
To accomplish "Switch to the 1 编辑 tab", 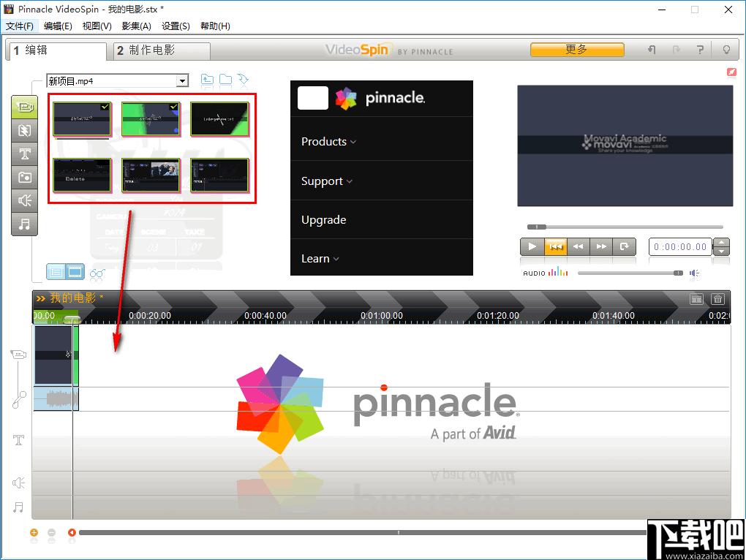I will pyautogui.click(x=56, y=50).
